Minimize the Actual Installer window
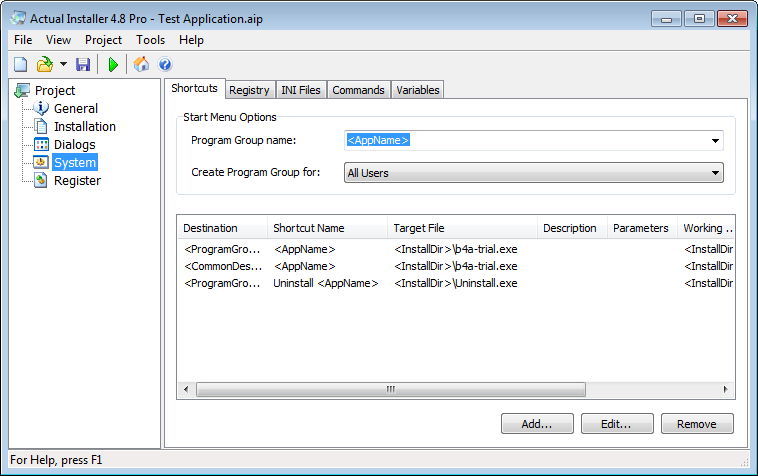The height and width of the screenshot is (476, 758). tap(667, 19)
